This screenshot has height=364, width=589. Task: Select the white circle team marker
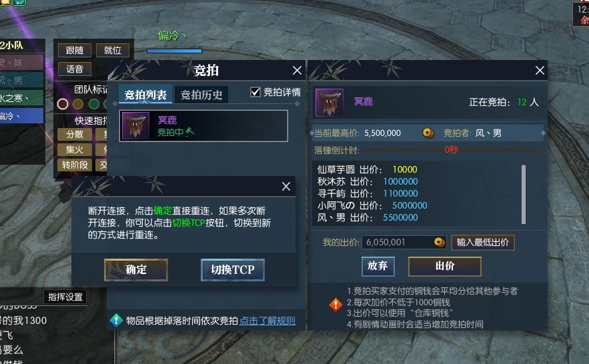click(x=63, y=104)
